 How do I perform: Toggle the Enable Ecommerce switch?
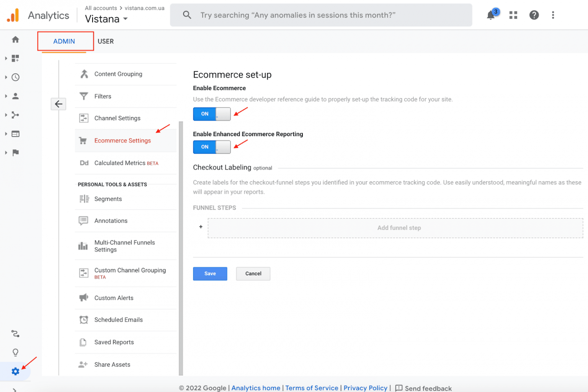coord(212,114)
